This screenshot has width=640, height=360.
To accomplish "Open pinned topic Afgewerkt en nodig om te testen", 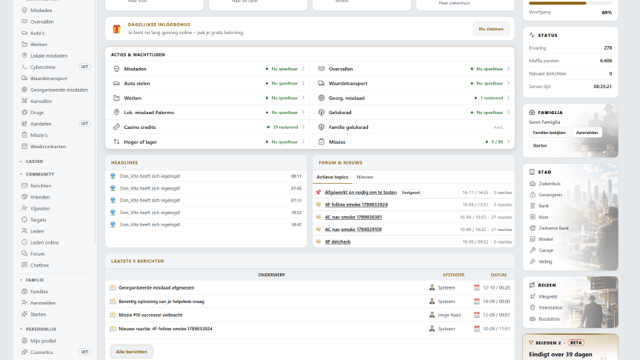I will [360, 192].
